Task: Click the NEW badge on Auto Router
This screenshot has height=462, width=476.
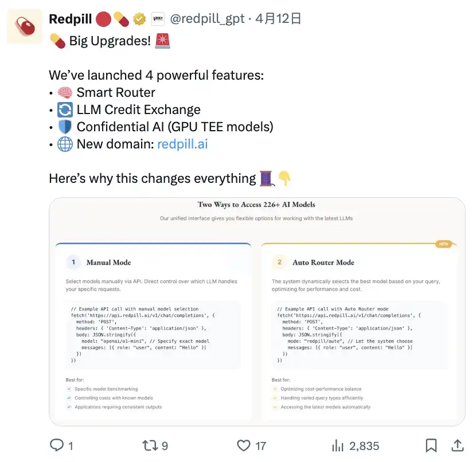Action: pos(442,244)
